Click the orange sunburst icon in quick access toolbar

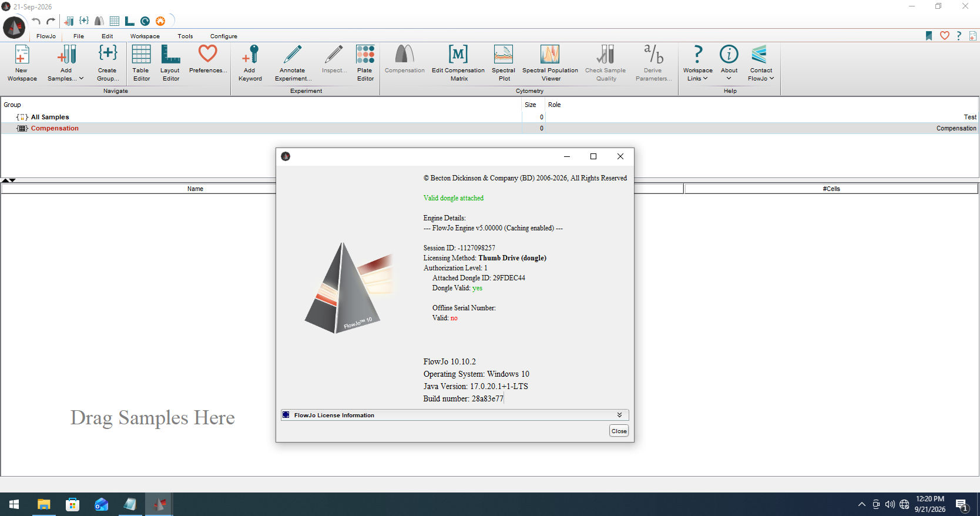(x=160, y=21)
